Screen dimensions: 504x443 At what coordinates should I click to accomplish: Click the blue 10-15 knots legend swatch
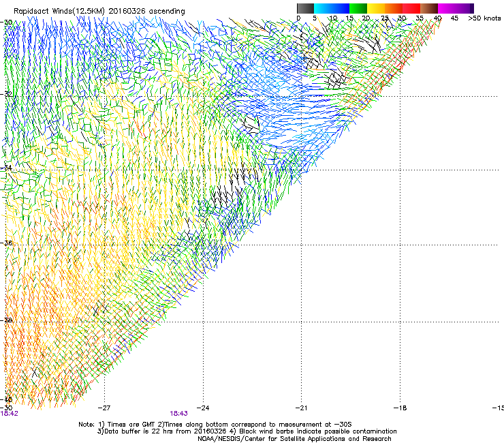click(x=341, y=8)
